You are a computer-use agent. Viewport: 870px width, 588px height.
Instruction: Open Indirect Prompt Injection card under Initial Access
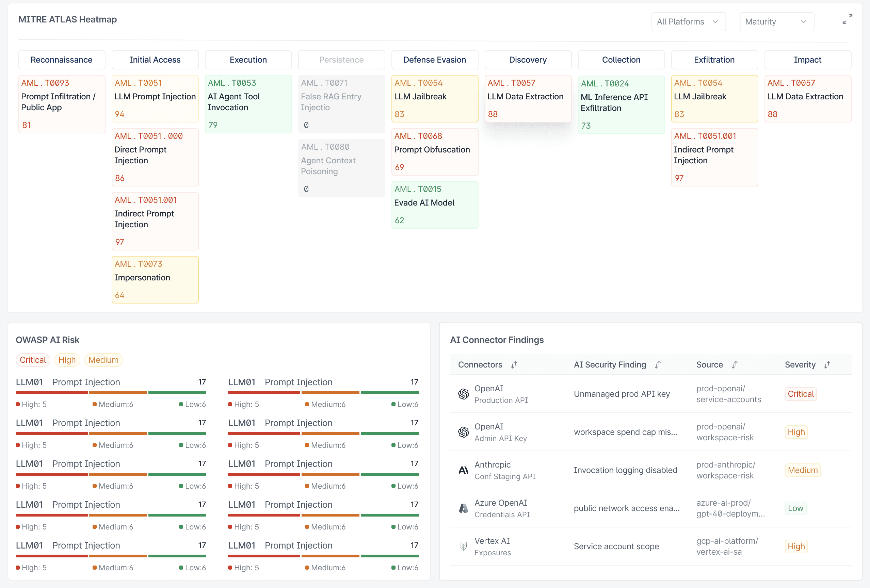(155, 221)
